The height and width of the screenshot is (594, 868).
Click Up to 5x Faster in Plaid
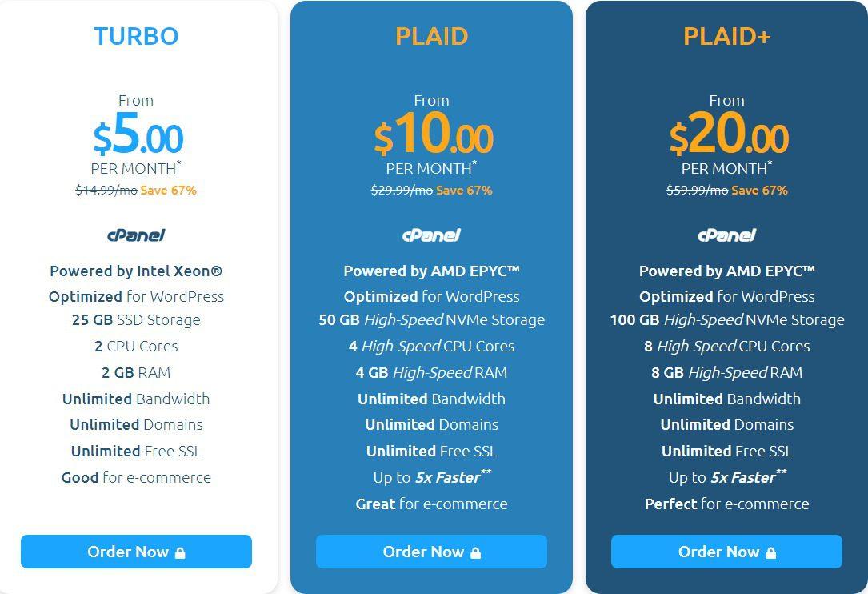432,476
